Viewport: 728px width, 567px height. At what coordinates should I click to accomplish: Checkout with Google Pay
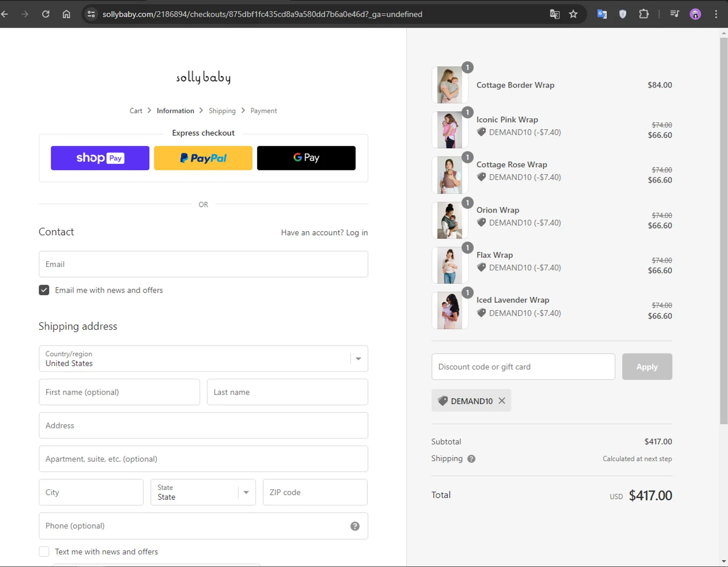306,158
